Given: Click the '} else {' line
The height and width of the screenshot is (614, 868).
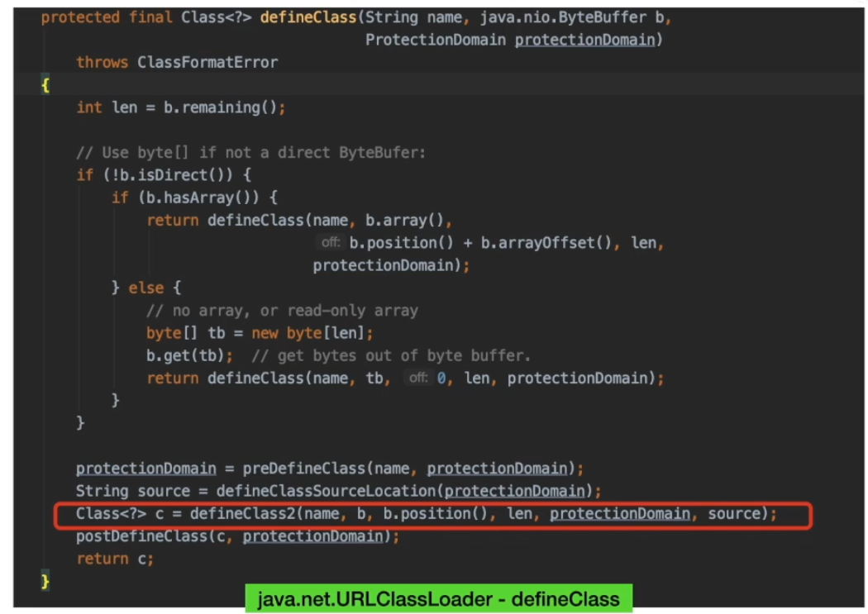Looking at the screenshot, I should (x=146, y=288).
